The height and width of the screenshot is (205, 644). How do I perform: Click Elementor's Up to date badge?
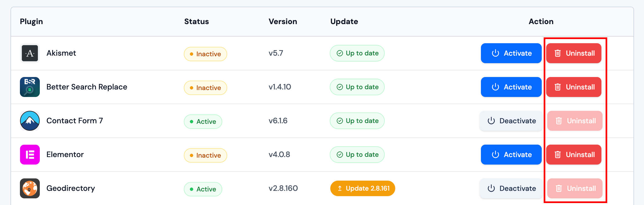click(x=357, y=155)
